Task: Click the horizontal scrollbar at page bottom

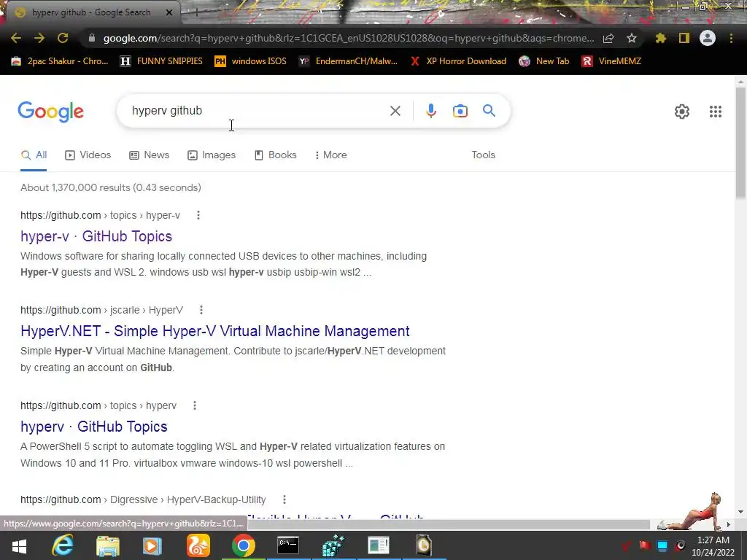Action: [449, 524]
